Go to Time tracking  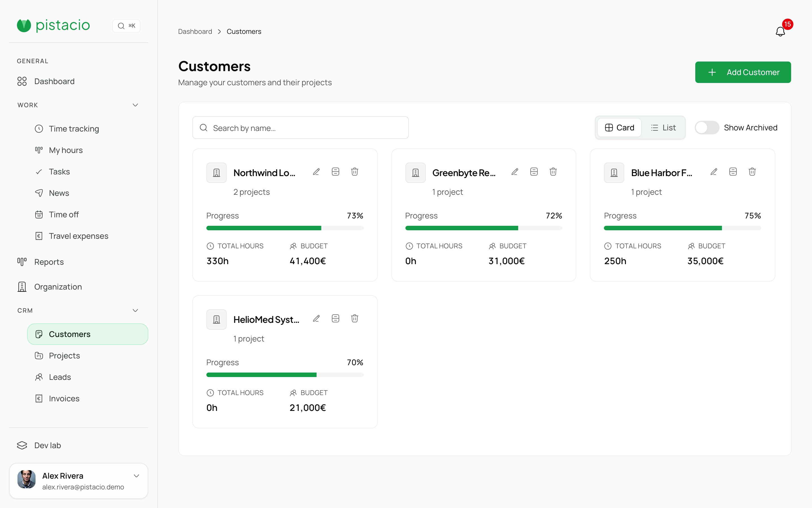click(88, 129)
